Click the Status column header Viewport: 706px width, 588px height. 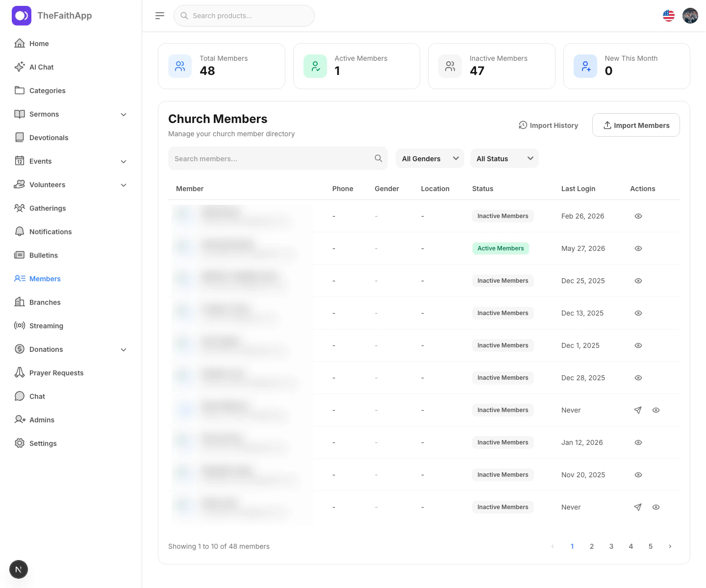(x=482, y=189)
